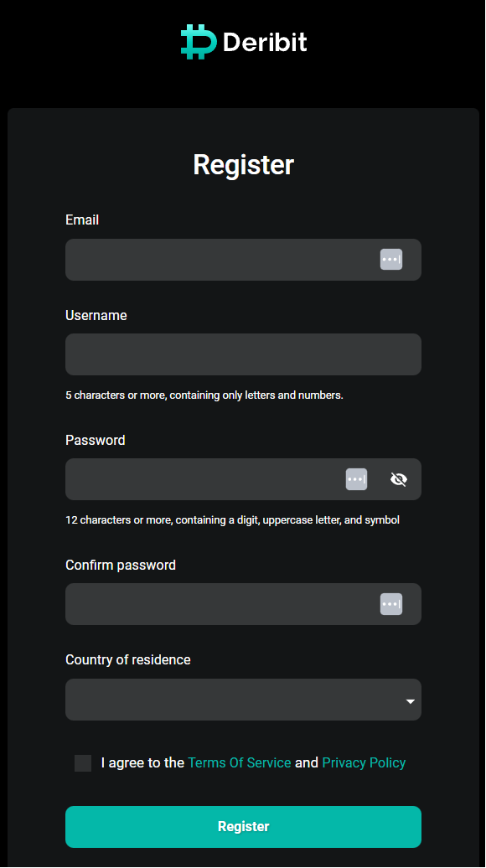Open password manager icon in Confirm password field
Viewport: 486px width, 868px height.
390,604
